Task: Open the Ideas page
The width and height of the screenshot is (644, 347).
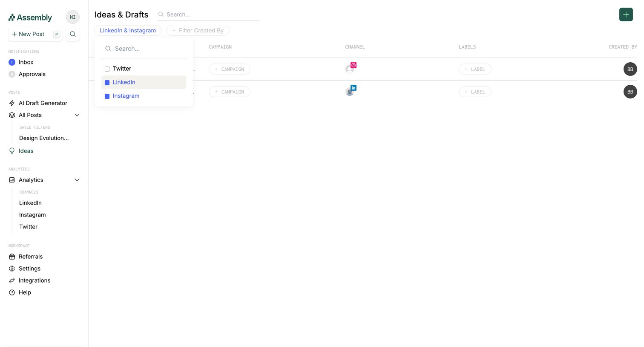Action: pyautogui.click(x=26, y=151)
